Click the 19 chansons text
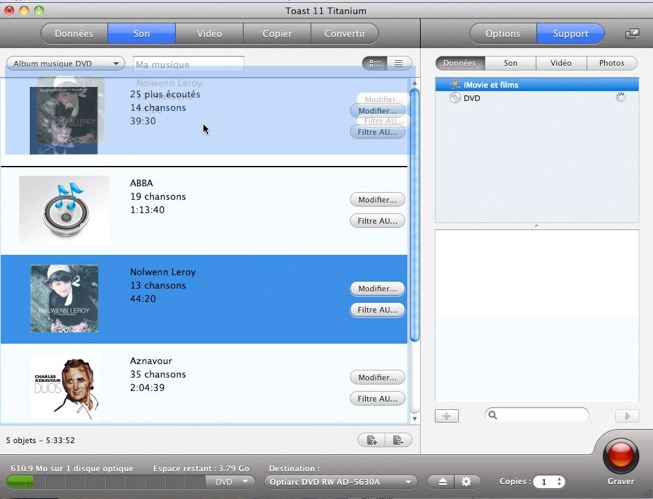This screenshot has height=499, width=653. [x=158, y=196]
